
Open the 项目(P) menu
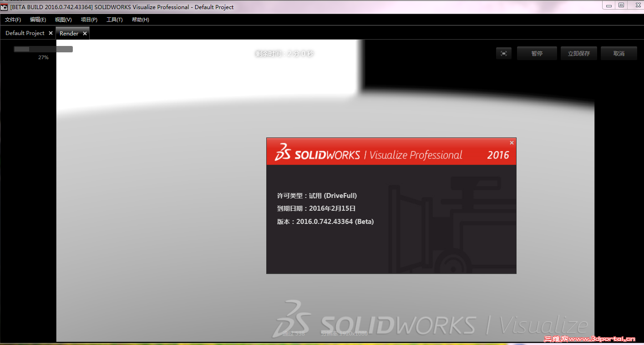tap(89, 20)
